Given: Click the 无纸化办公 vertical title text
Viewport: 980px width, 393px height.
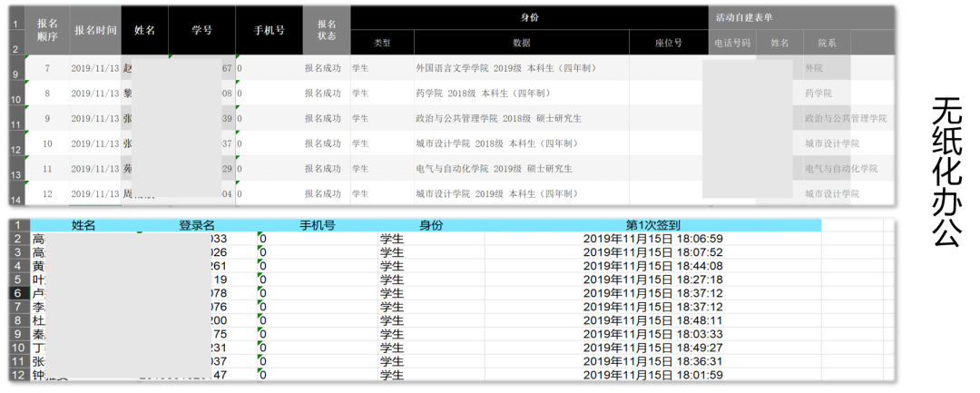Looking at the screenshot, I should (x=946, y=172).
